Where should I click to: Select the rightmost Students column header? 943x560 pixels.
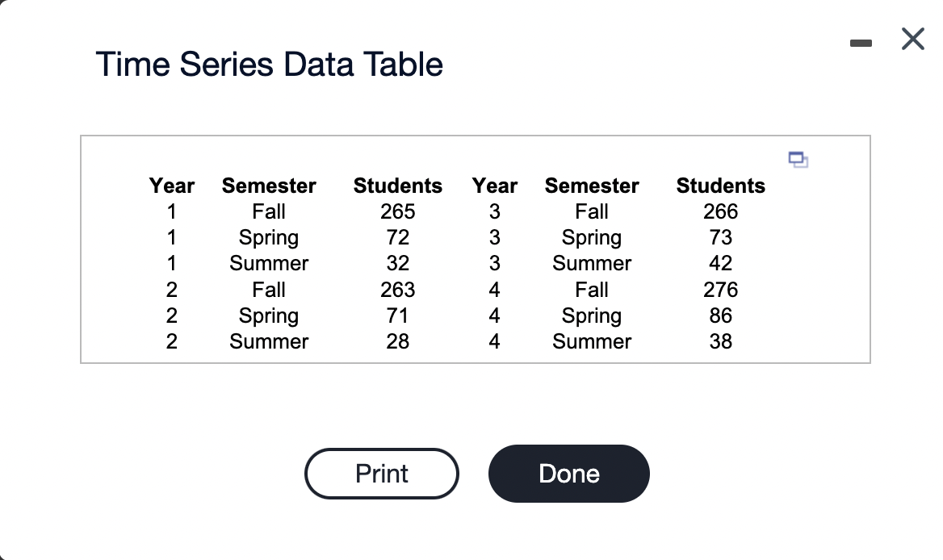pyautogui.click(x=720, y=186)
